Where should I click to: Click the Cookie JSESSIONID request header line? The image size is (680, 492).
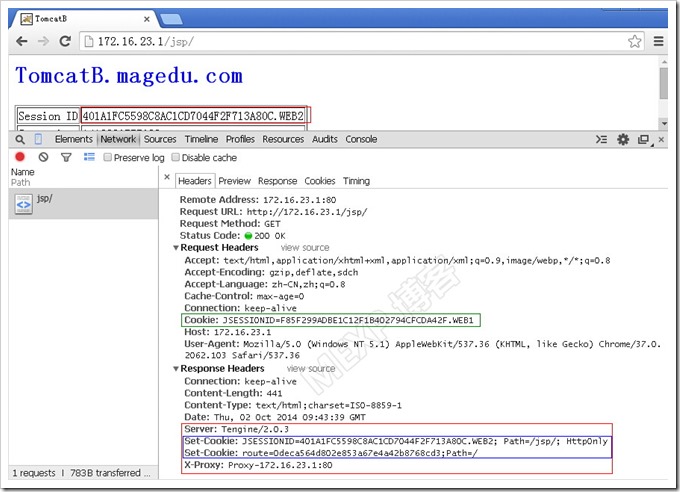[x=330, y=320]
